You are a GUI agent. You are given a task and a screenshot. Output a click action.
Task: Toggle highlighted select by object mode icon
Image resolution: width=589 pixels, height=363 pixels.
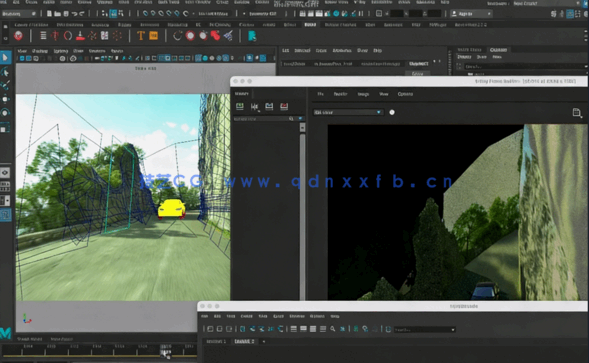pyautogui.click(x=113, y=14)
